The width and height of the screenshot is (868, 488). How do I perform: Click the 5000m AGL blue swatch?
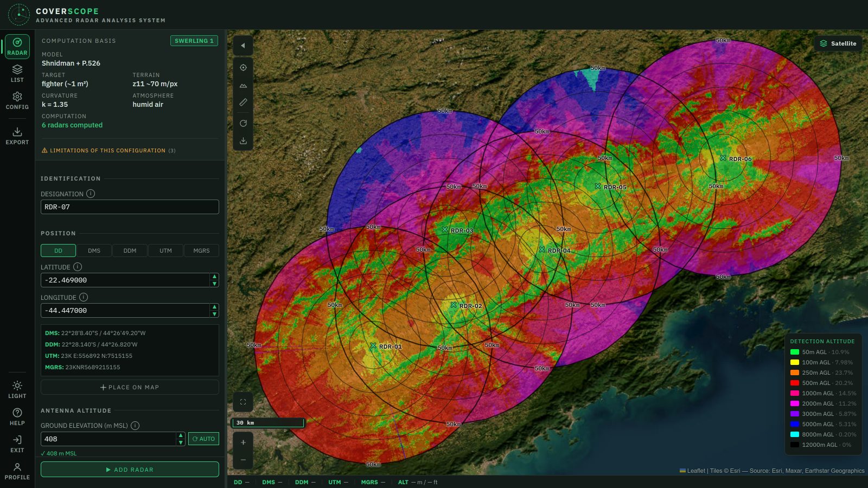tap(795, 424)
